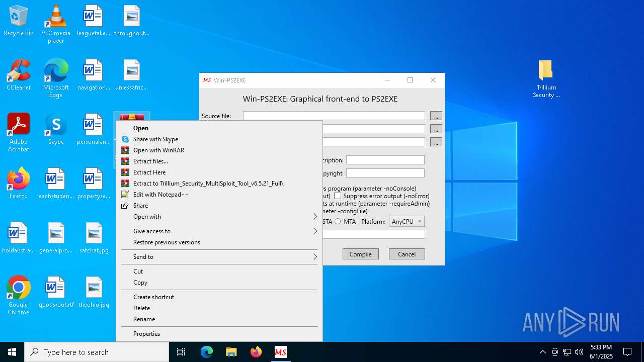Choose Share with Skype
Image resolution: width=644 pixels, height=362 pixels.
(219, 139)
